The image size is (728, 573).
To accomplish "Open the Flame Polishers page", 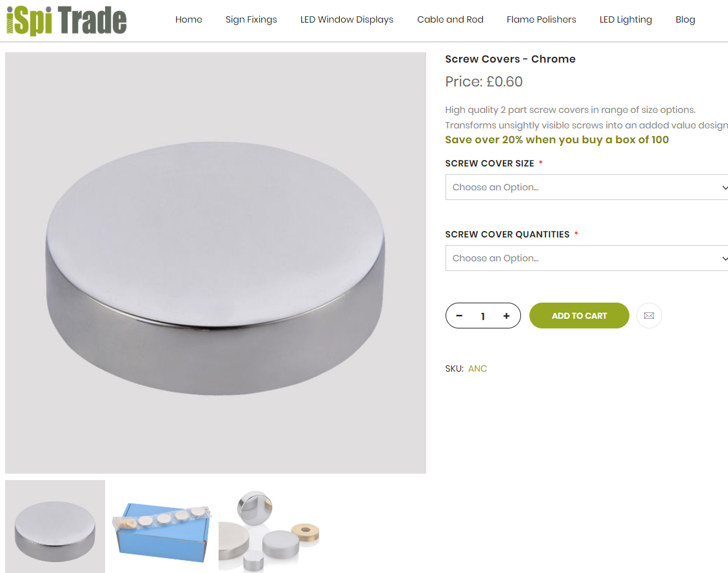I will (542, 19).
